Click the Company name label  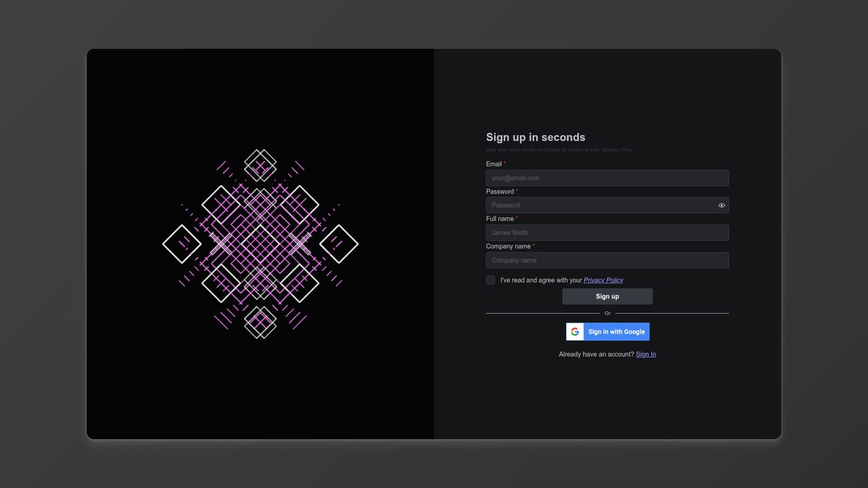[x=508, y=247]
